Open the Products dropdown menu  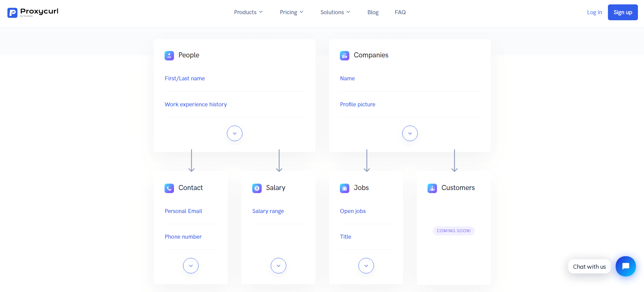(248, 12)
